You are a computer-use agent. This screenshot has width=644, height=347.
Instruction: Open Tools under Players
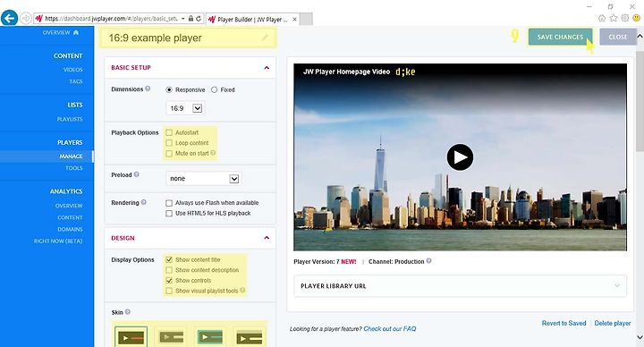pos(74,168)
